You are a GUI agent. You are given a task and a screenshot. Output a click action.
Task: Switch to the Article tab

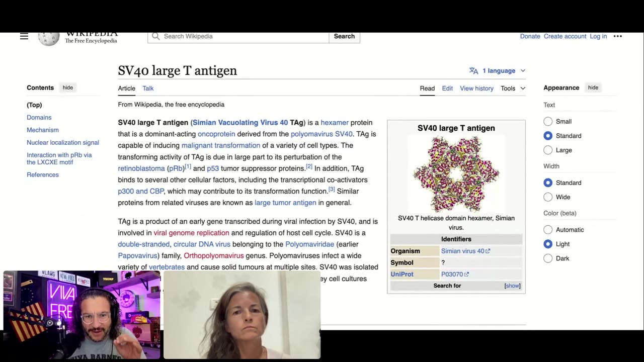point(126,88)
